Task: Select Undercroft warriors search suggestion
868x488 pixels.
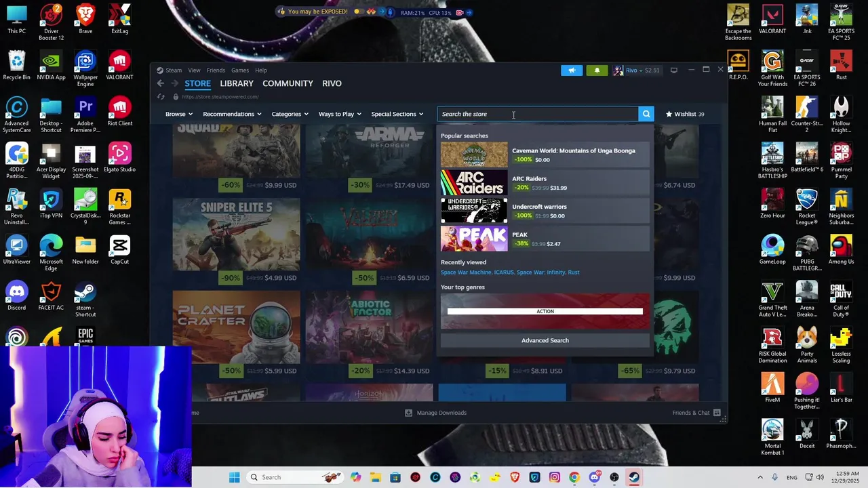Action: 545,211
